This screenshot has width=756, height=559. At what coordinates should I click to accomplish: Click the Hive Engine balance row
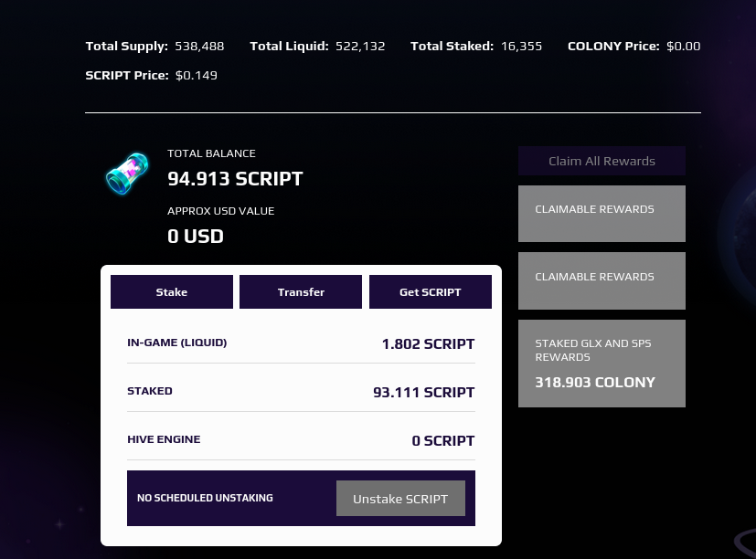click(x=301, y=440)
